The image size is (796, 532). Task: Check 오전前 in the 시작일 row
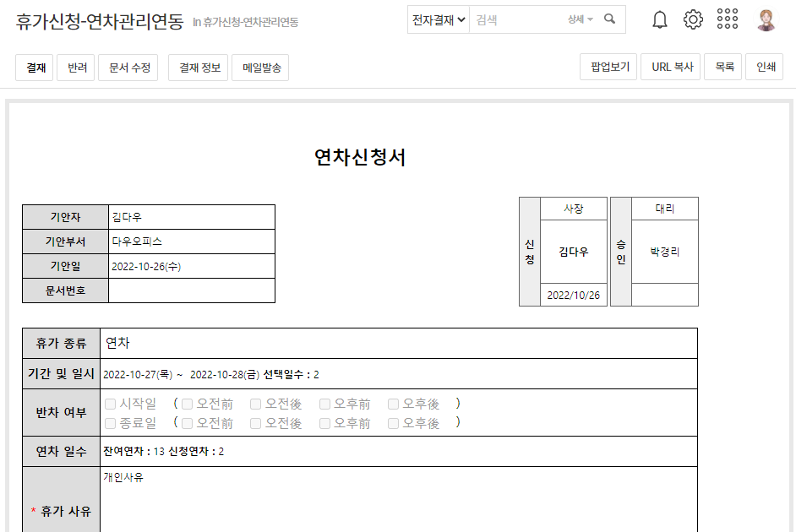click(x=187, y=404)
